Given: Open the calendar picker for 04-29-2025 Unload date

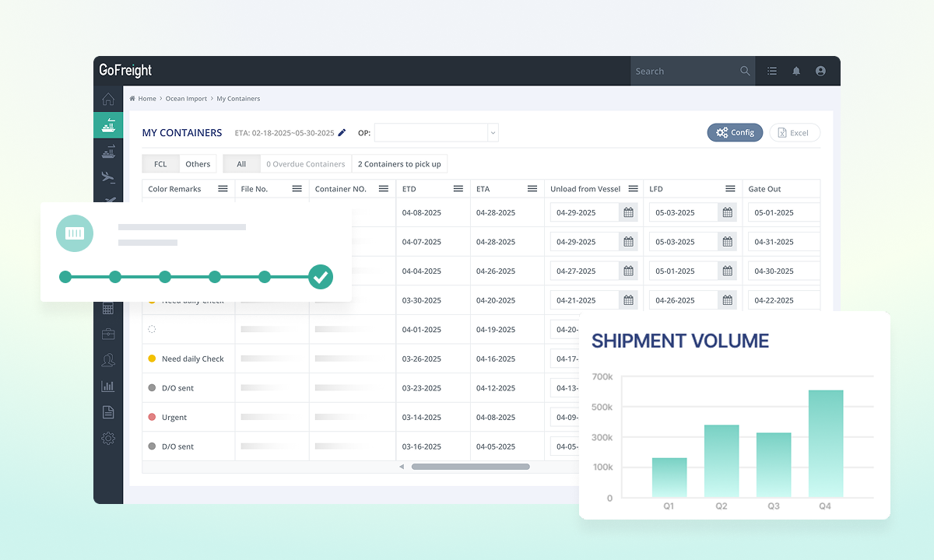Looking at the screenshot, I should pyautogui.click(x=627, y=212).
